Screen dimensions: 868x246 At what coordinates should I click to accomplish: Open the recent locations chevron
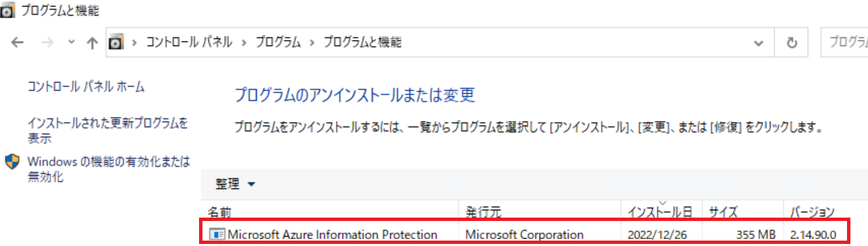[x=72, y=43]
